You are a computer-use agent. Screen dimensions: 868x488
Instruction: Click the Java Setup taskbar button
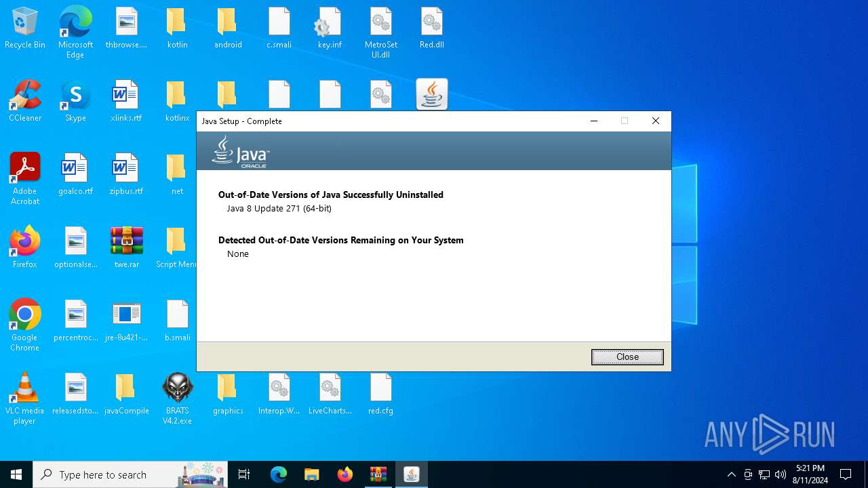click(412, 474)
